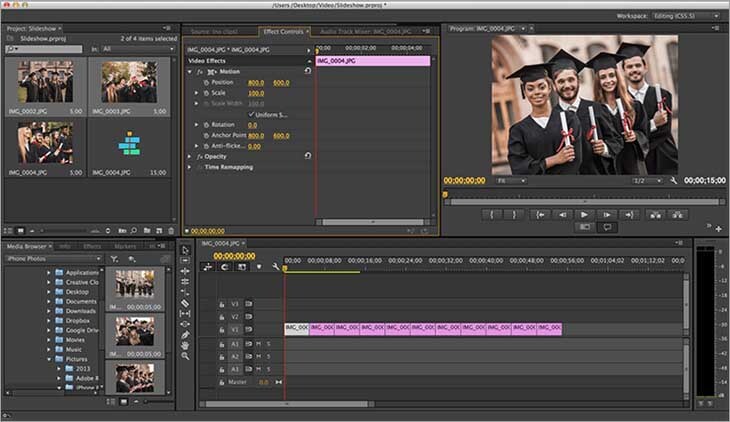Open timeline display settings wrench

[275, 267]
